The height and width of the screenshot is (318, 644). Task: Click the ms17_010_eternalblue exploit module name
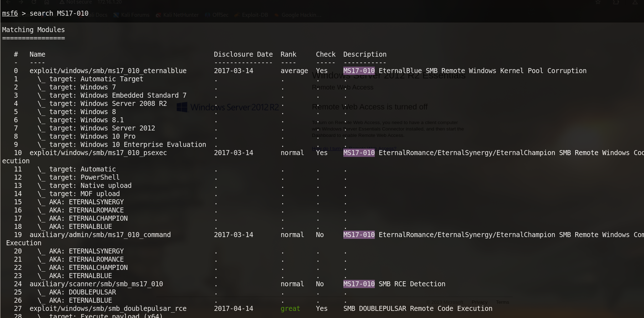(x=108, y=71)
